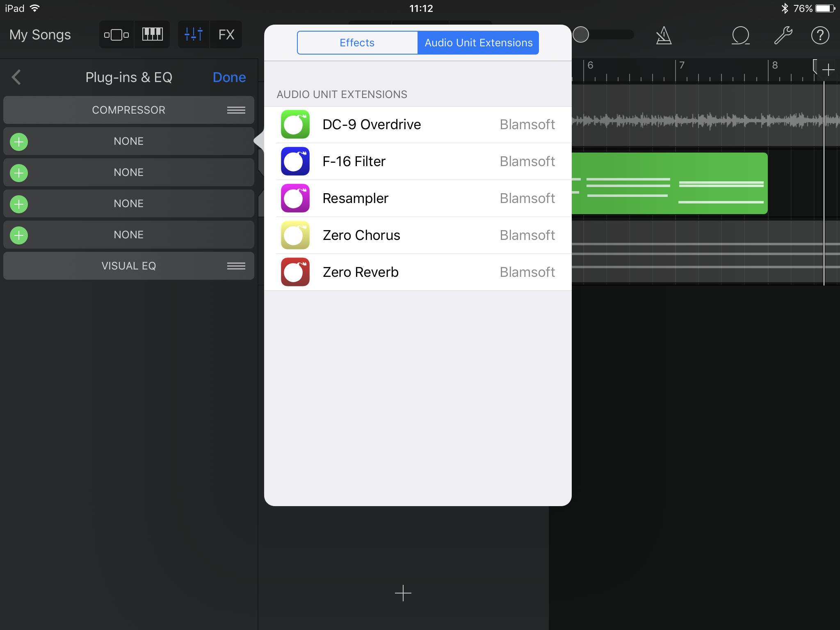Check the Bluetooth status icon
Screen dimensions: 840x630
pos(785,9)
